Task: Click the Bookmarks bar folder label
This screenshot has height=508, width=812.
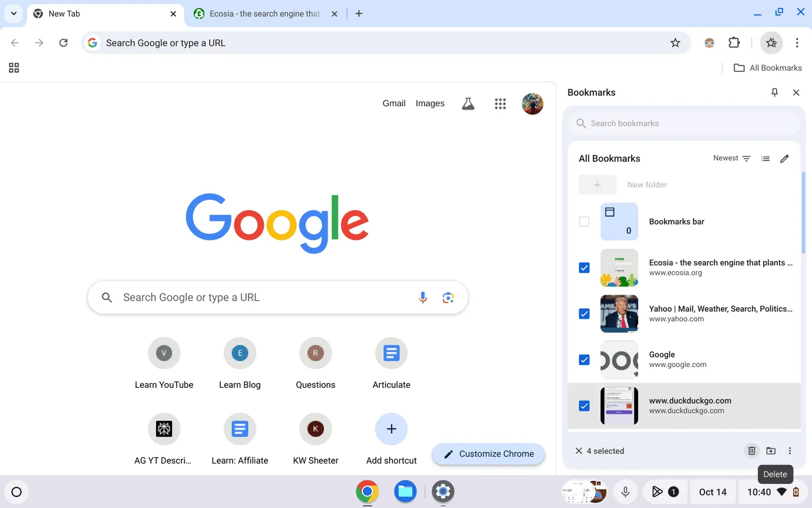Action: coord(676,221)
